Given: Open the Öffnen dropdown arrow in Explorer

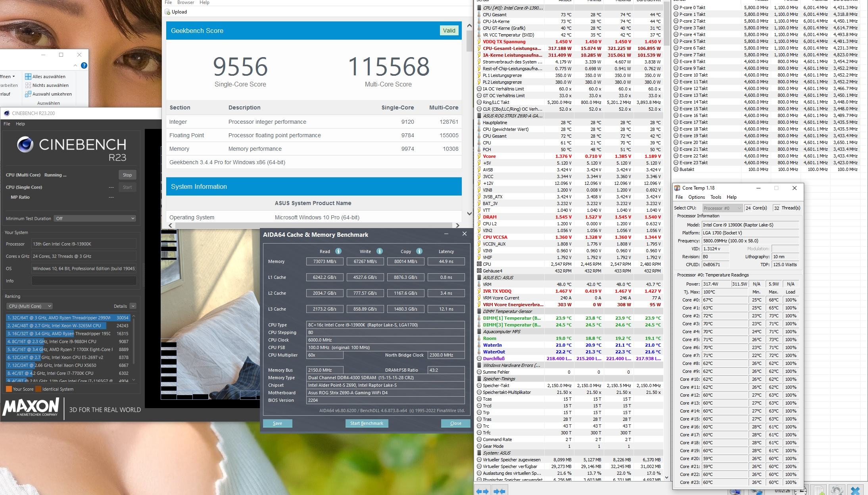Looking at the screenshot, I should click(13, 77).
